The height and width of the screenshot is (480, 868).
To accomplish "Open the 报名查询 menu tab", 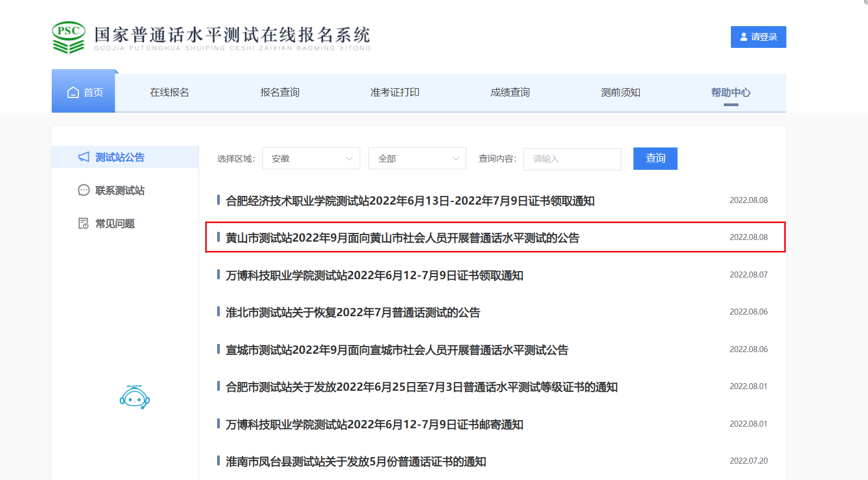I will 280,93.
